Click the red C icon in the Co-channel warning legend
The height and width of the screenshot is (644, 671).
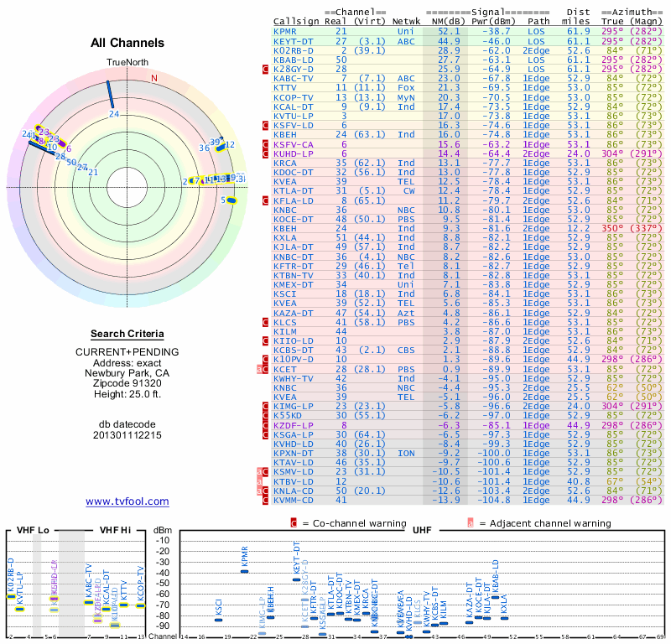pos(294,523)
